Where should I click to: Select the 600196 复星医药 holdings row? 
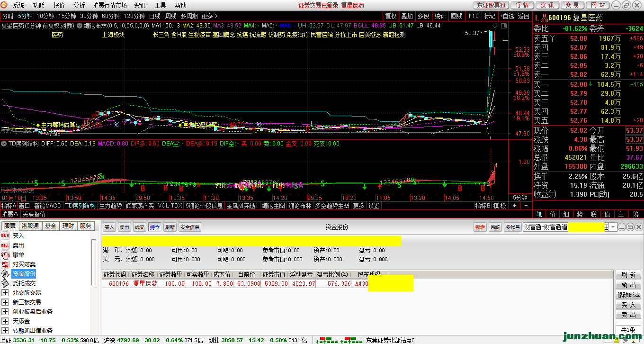235,283
